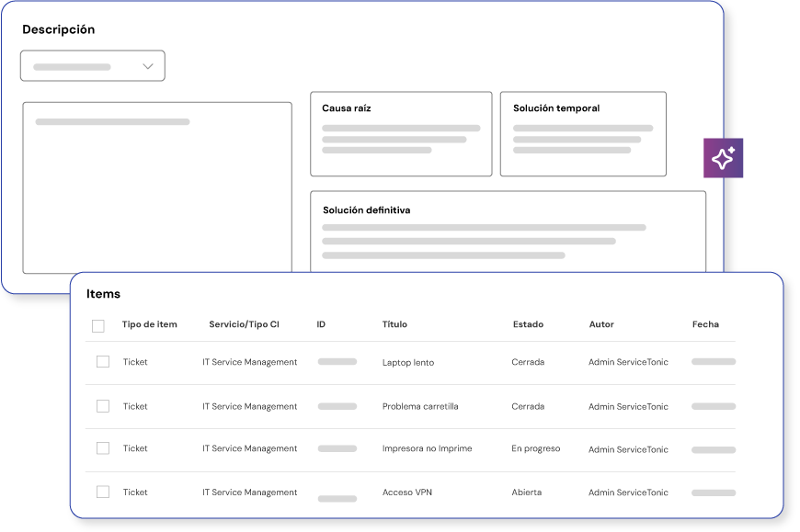Viewport: 800px width, 532px height.
Task: Click the Abierta status cell
Action: [x=527, y=492]
